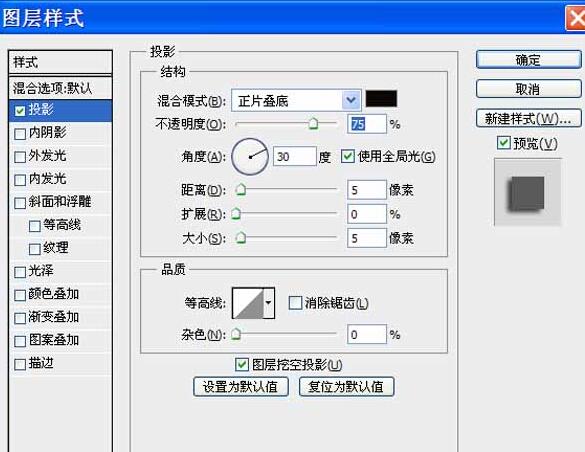Enable the 图案叠加 checkbox
Image resolution: width=585 pixels, height=452 pixels.
20,341
